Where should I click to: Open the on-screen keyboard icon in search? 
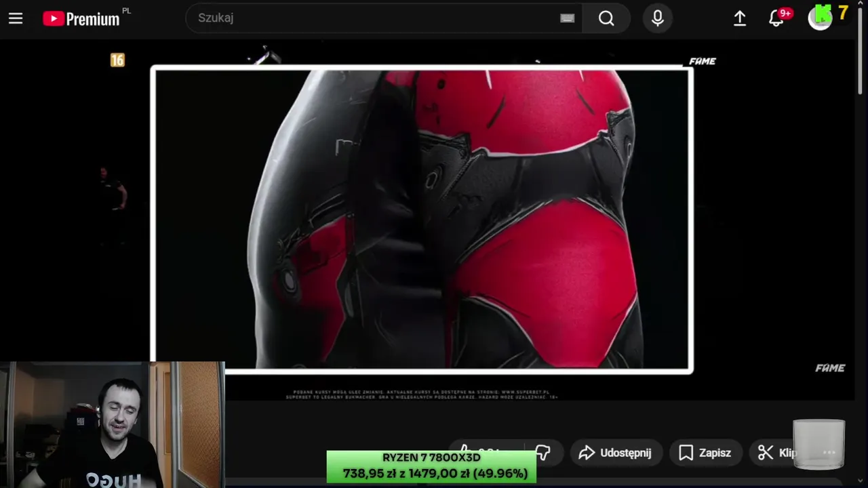pyautogui.click(x=568, y=18)
